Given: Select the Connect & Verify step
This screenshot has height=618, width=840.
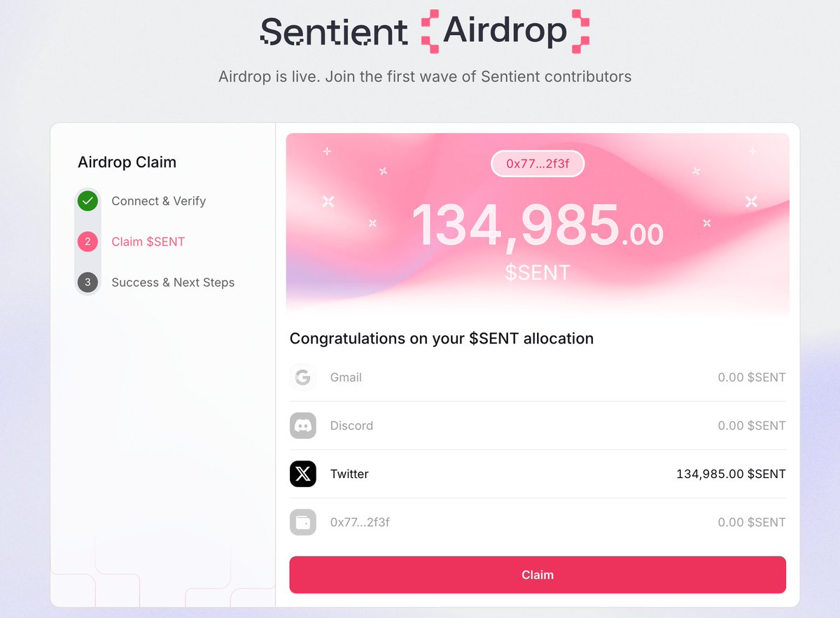Looking at the screenshot, I should pos(158,201).
